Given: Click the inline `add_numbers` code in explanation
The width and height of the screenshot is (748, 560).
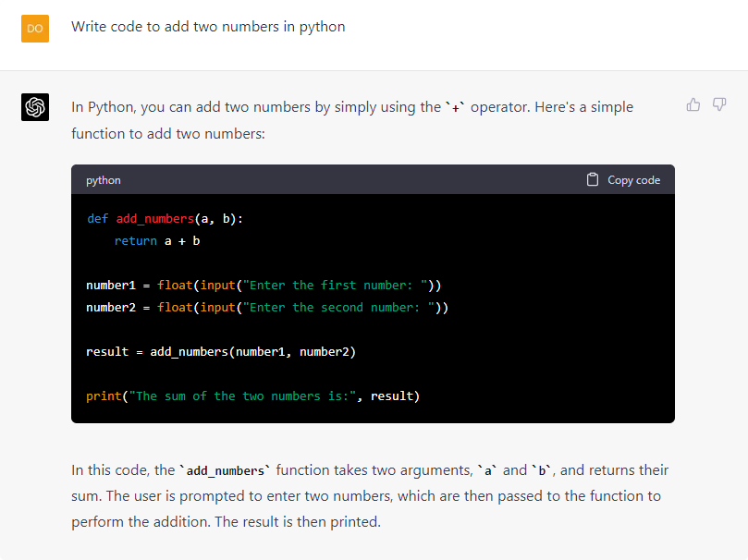Looking at the screenshot, I should [x=225, y=471].
